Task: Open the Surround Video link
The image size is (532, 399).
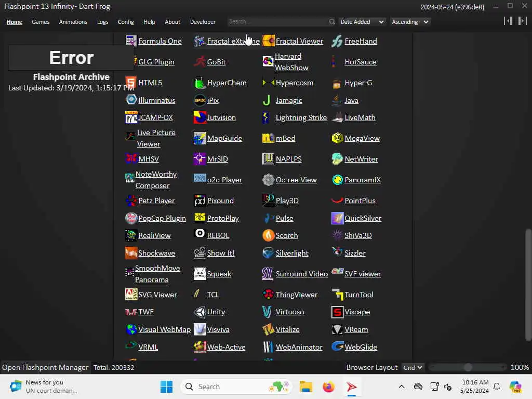Action: 302,274
